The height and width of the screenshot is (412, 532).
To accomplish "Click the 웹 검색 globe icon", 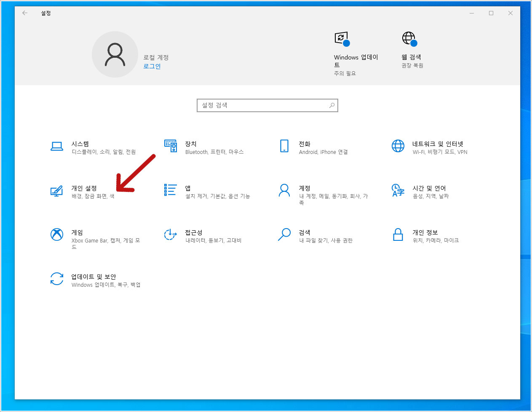I will [x=409, y=39].
